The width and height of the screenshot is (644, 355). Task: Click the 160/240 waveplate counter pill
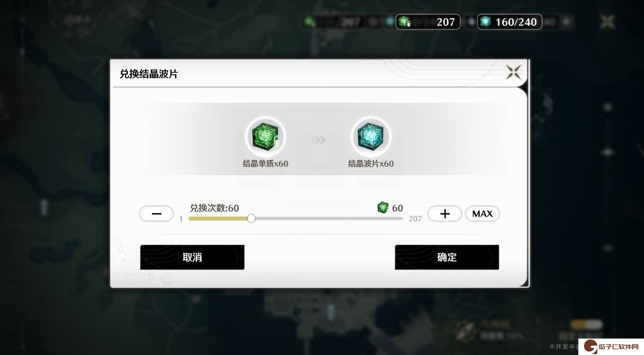tap(509, 22)
